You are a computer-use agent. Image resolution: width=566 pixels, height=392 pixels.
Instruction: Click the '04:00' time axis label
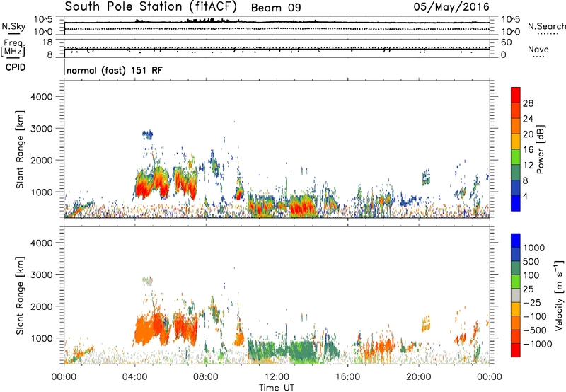click(x=135, y=377)
